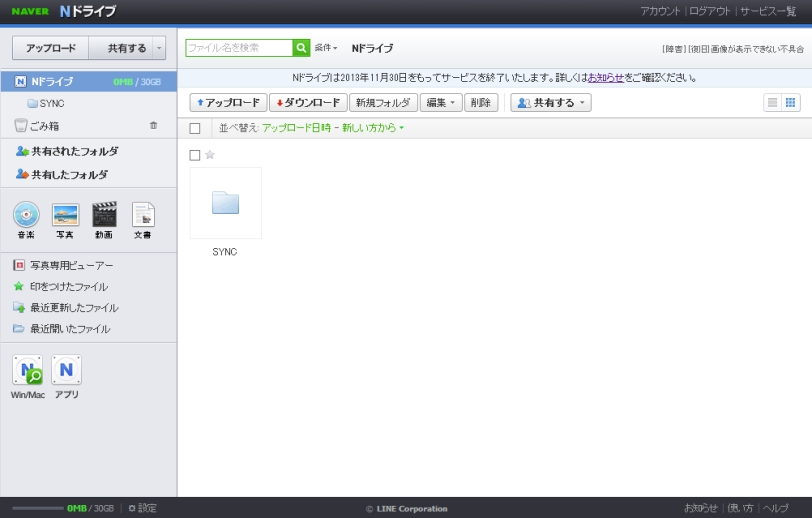Screen dimensions: 812x518
Task: Open 設定 in the footer
Action: tap(142, 508)
